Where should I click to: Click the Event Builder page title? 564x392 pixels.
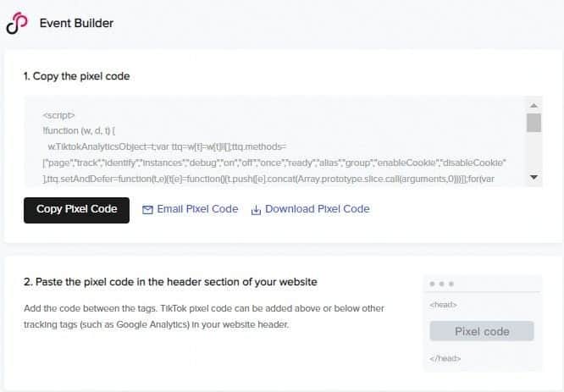coord(76,23)
